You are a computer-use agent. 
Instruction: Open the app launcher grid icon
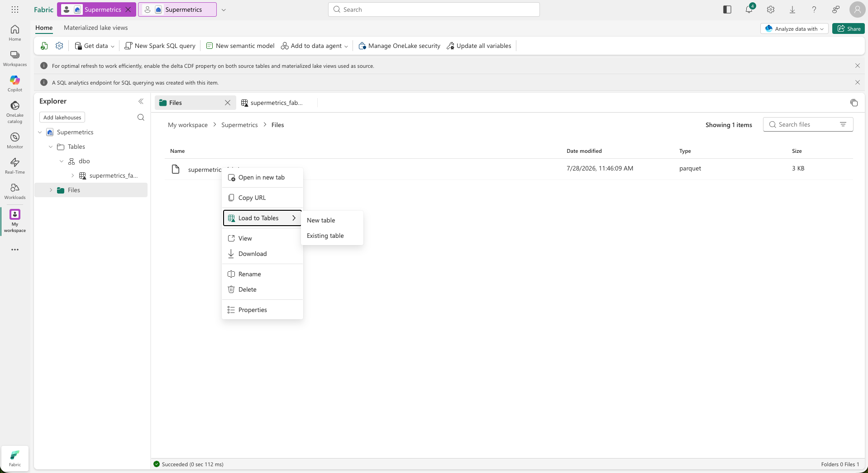[x=15, y=9]
